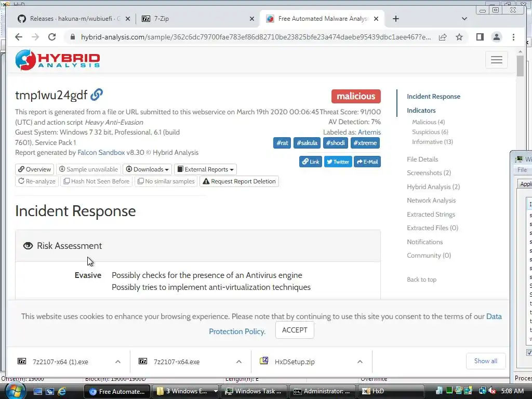Open the Artemis label link
The height and width of the screenshot is (399, 532).
click(369, 132)
